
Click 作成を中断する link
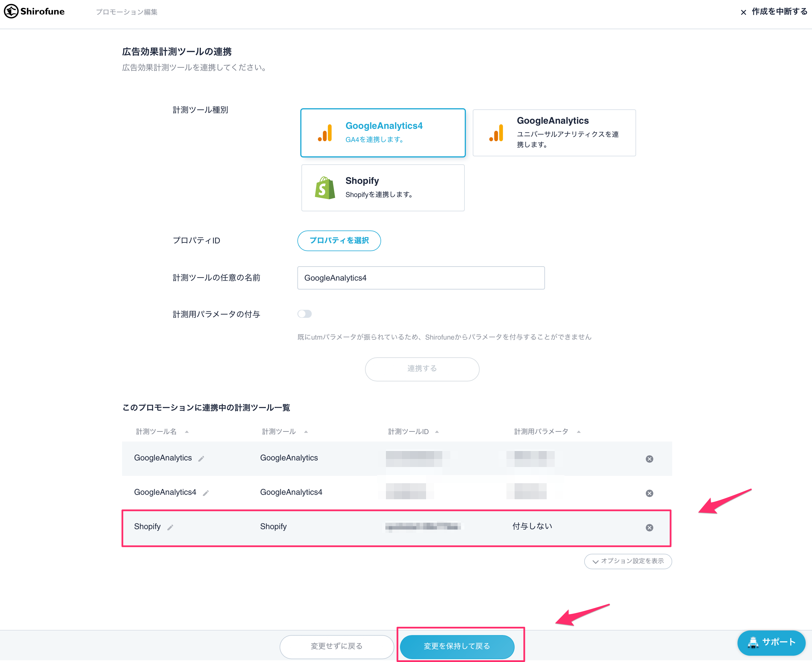pos(779,12)
